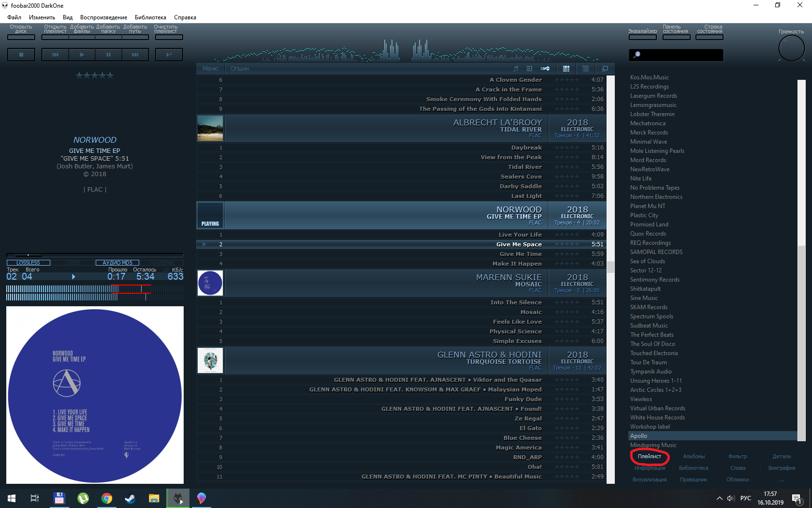Open File Explorer from the taskbar

[x=154, y=498]
